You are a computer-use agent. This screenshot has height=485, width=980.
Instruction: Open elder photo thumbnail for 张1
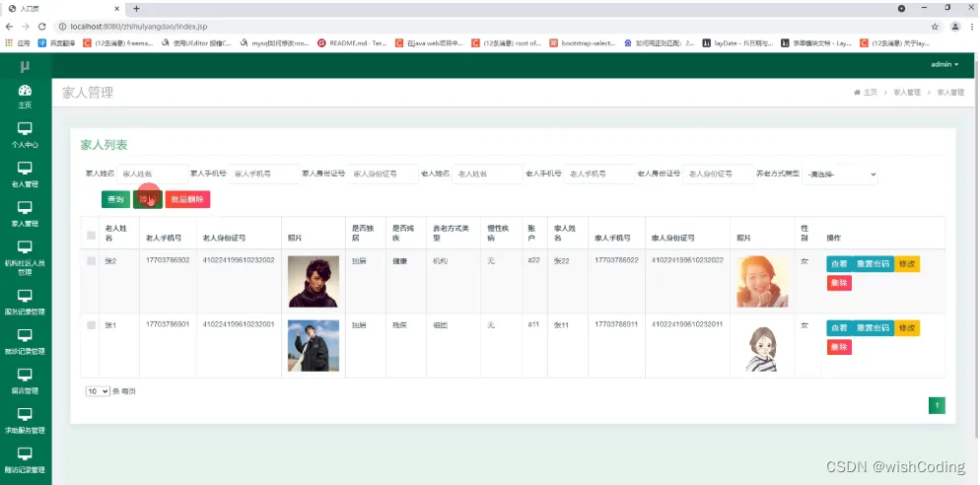click(x=314, y=346)
